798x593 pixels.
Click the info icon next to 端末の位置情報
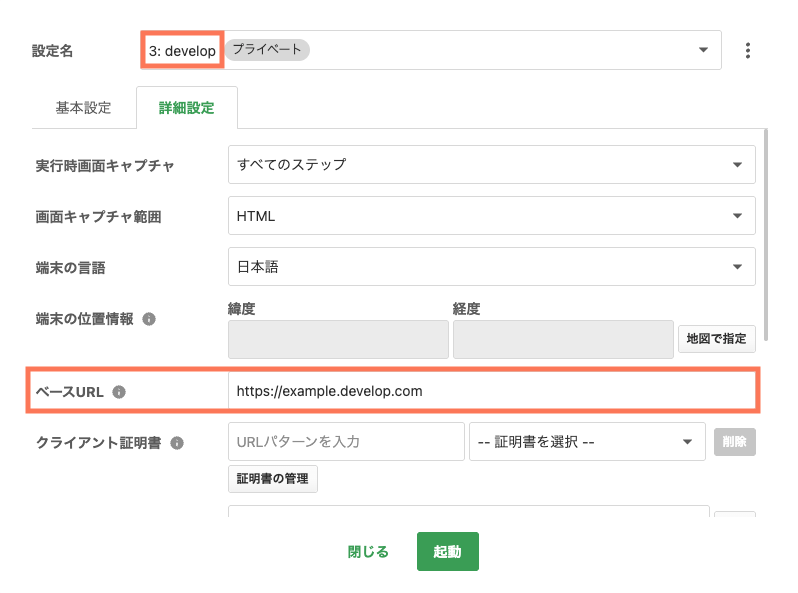click(x=149, y=319)
